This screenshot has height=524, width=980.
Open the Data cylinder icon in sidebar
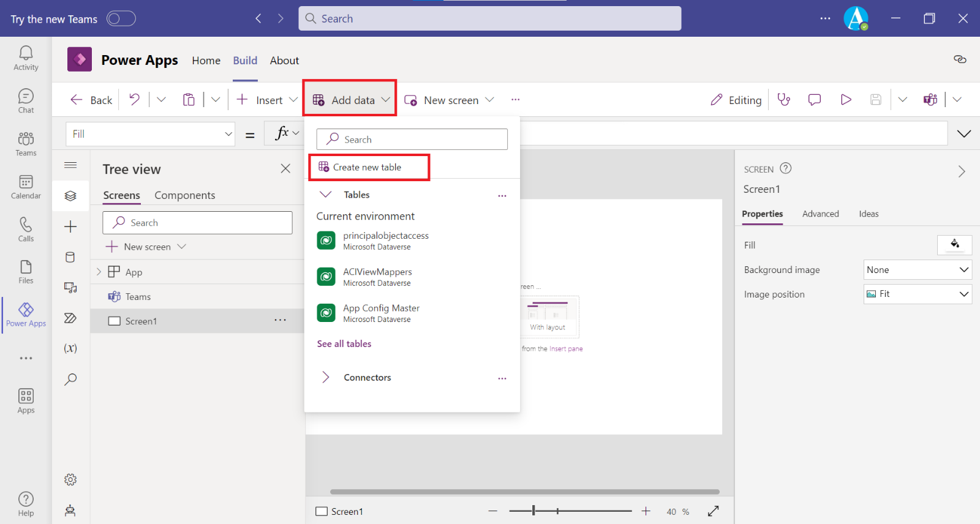70,257
